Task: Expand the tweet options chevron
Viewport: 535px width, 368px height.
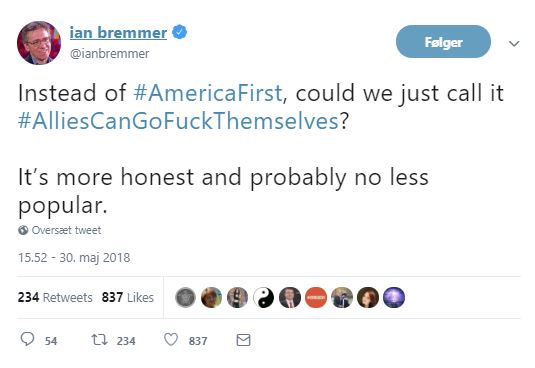Action: coord(514,44)
